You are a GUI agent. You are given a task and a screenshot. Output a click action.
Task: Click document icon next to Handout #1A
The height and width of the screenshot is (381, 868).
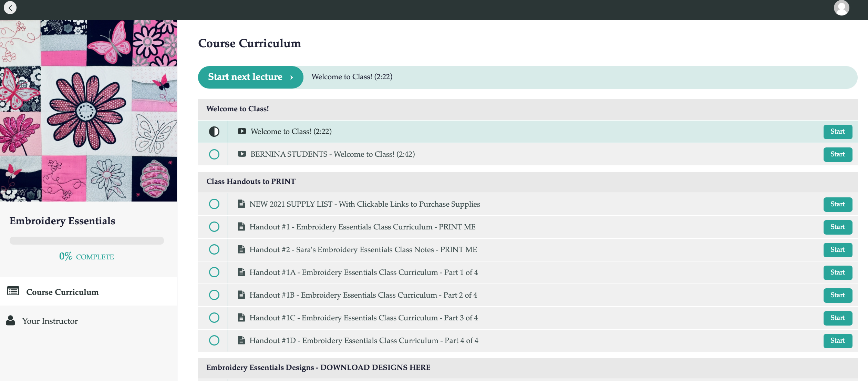click(241, 272)
